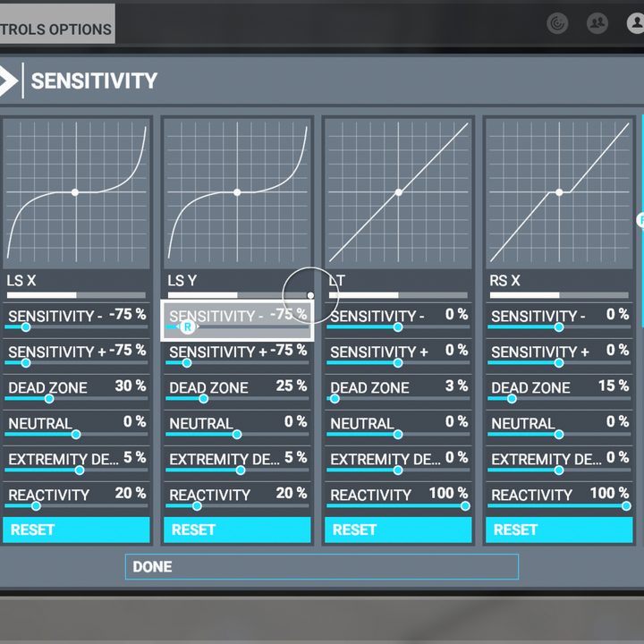Click the RS X axis label

pyautogui.click(x=504, y=281)
